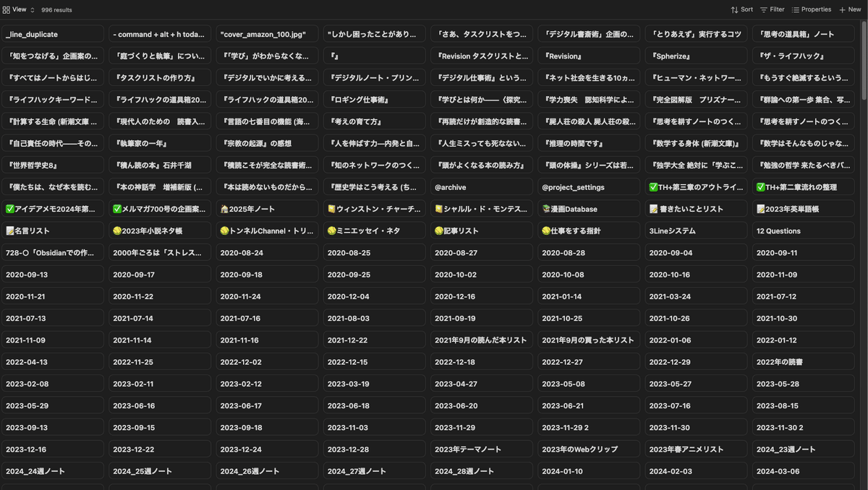Open the 仕事をする指針 card
Viewport: 868px width, 490px height.
[x=589, y=231]
